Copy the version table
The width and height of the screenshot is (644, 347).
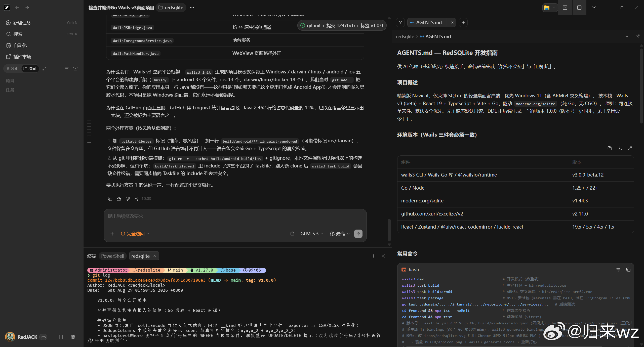tap(610, 148)
